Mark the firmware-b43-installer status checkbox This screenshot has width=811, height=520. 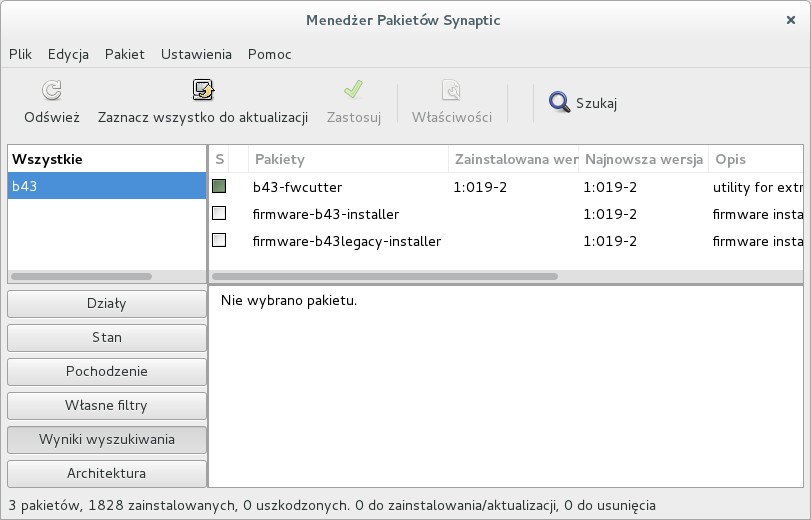(x=219, y=213)
